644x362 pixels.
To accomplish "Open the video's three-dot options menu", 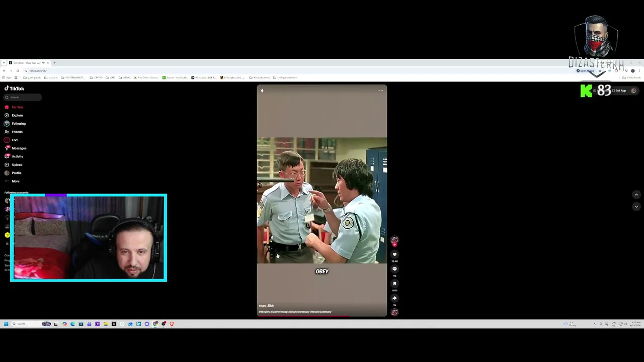I will [381, 90].
